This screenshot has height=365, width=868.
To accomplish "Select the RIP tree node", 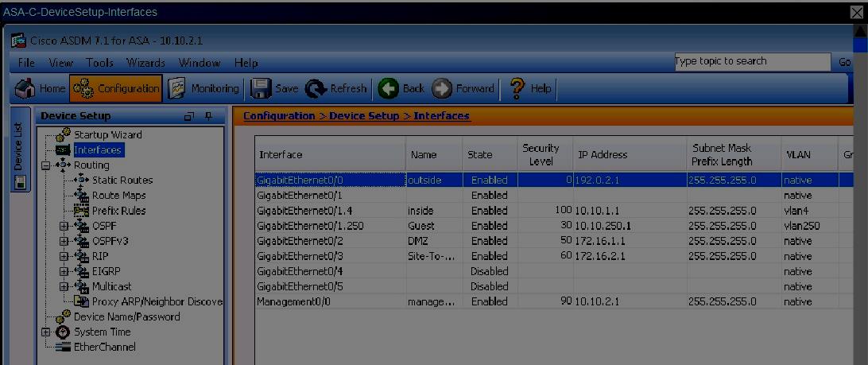I will pyautogui.click(x=100, y=256).
